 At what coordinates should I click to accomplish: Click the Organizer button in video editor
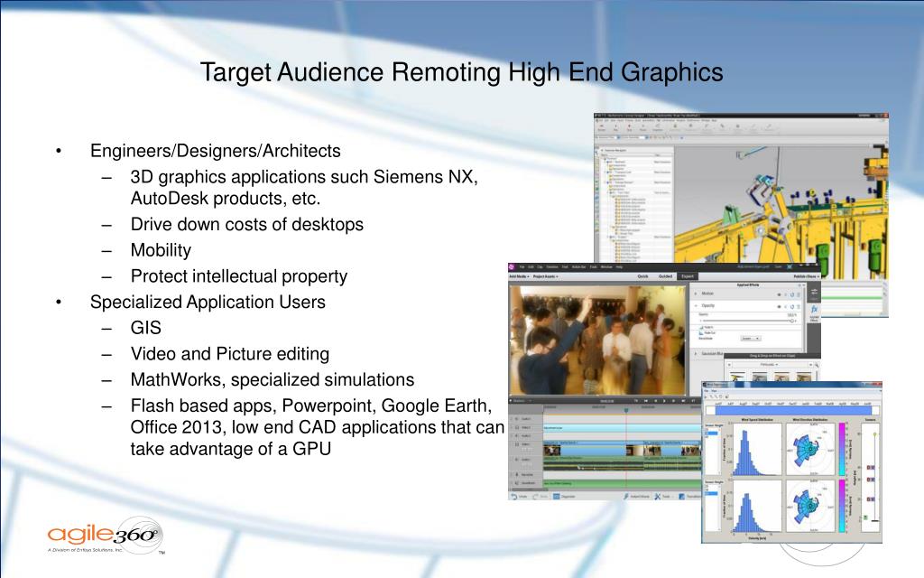coord(564,497)
